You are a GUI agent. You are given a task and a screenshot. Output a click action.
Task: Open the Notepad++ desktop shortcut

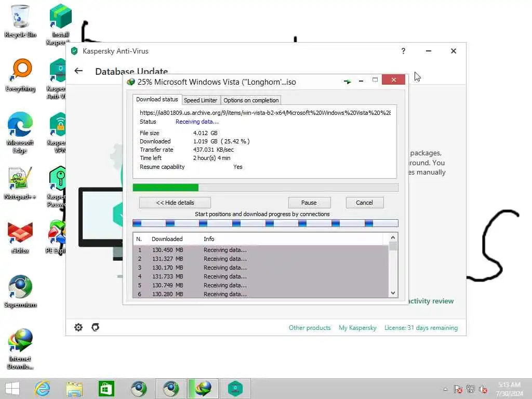20,183
